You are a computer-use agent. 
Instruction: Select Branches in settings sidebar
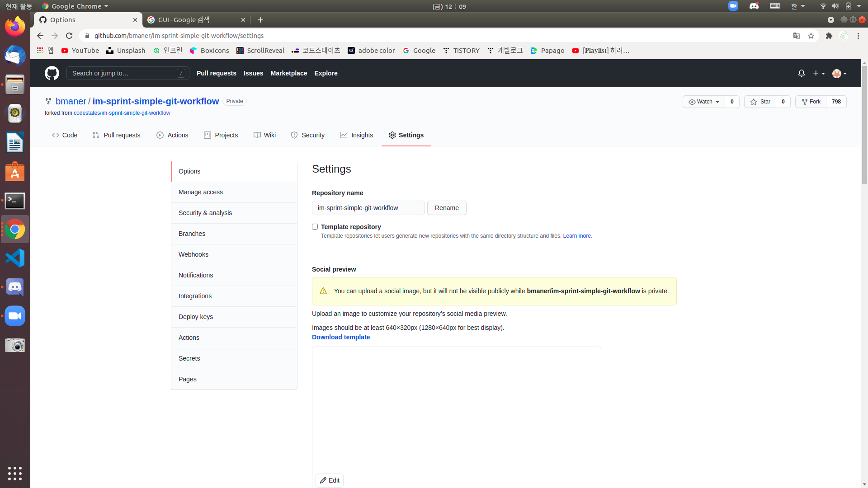coord(192,234)
